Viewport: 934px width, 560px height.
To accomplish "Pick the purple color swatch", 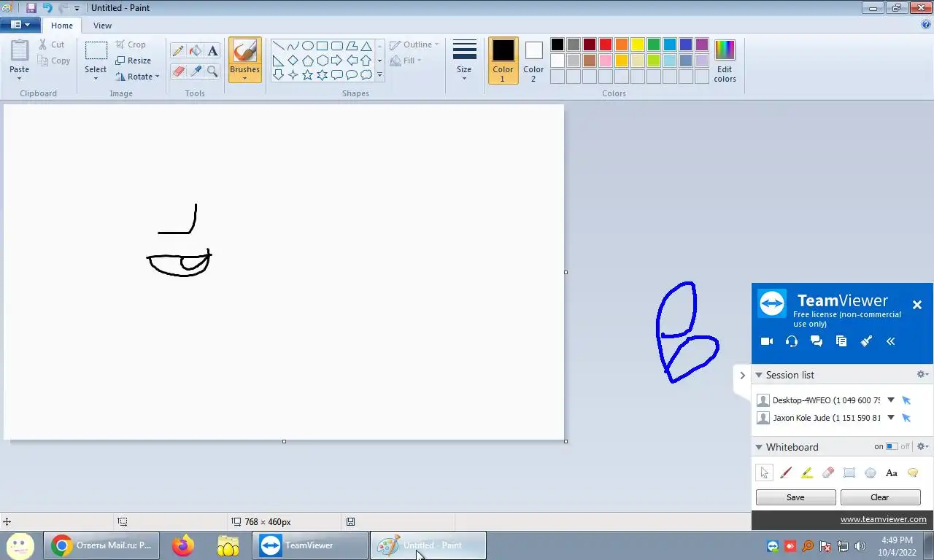I will pos(702,44).
